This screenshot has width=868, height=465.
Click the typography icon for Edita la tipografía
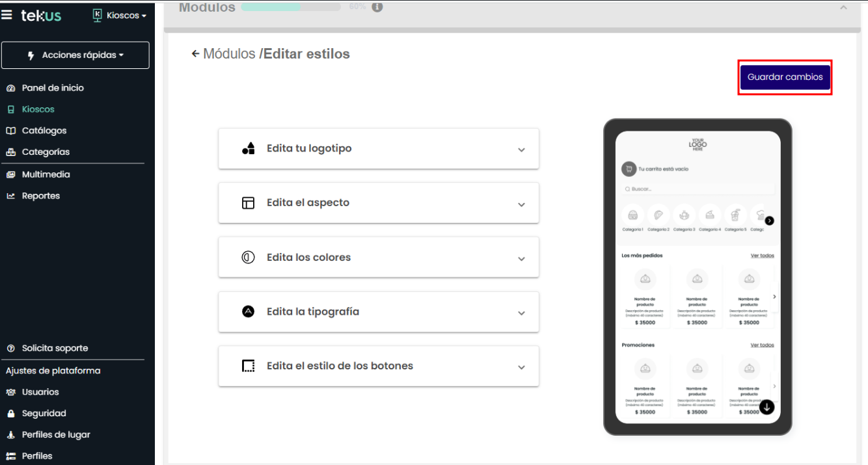coord(248,312)
